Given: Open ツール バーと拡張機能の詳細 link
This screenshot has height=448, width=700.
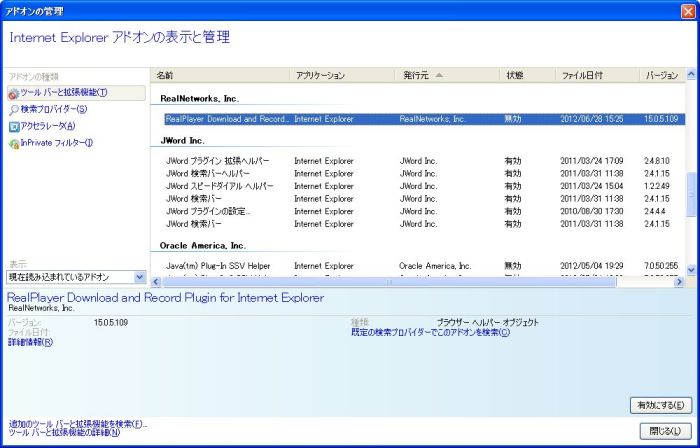Looking at the screenshot, I should (x=64, y=433).
